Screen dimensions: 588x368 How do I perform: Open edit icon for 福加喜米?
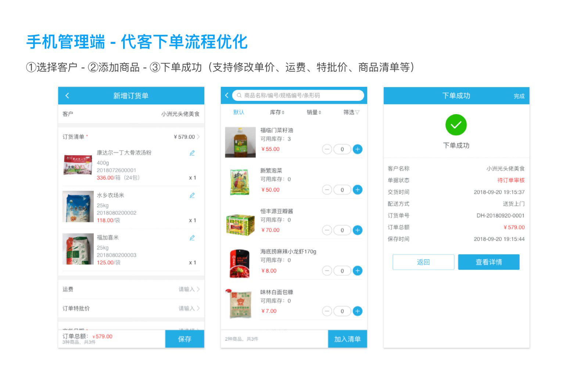click(192, 238)
